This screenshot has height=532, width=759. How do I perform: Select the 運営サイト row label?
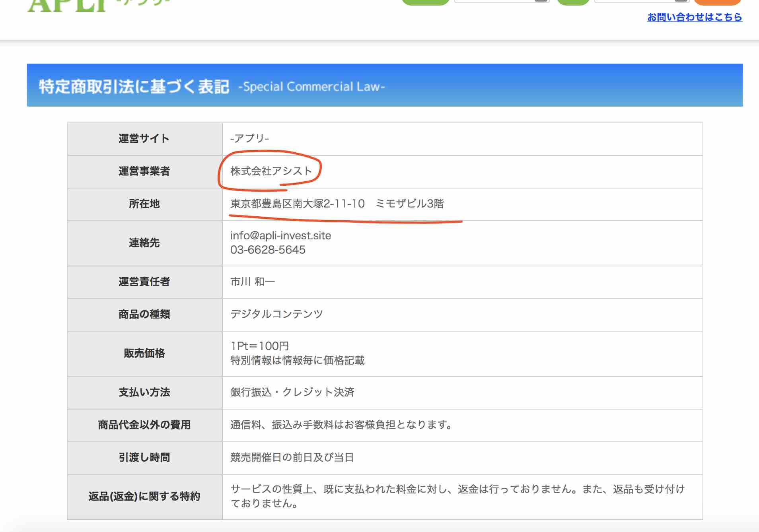pyautogui.click(x=144, y=138)
